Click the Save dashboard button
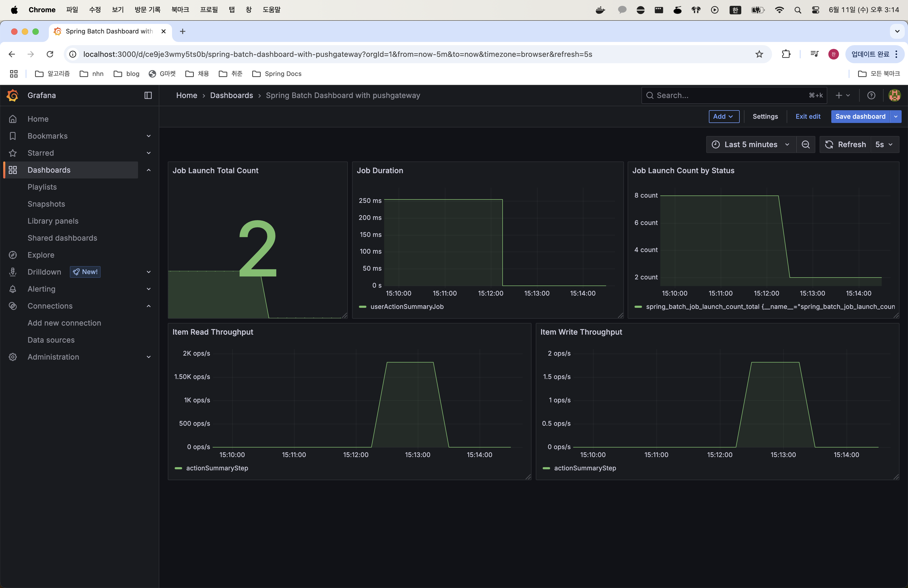 tap(860, 116)
